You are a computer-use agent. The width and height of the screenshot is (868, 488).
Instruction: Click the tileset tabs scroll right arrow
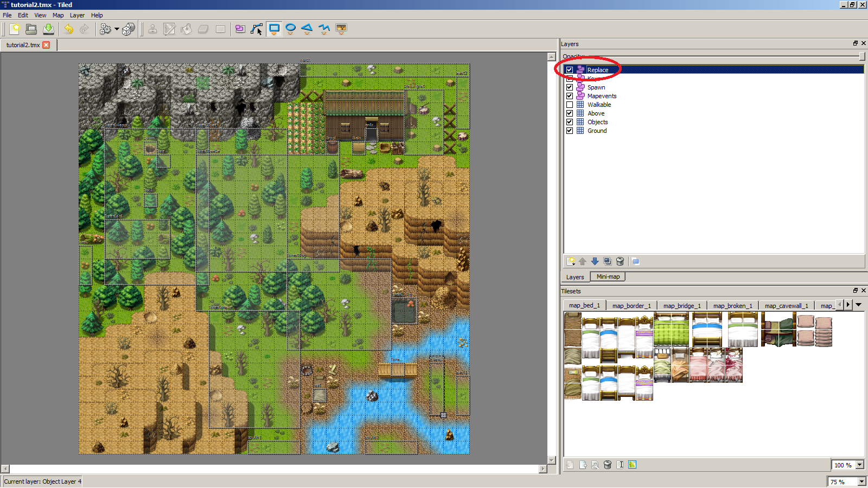coord(848,305)
